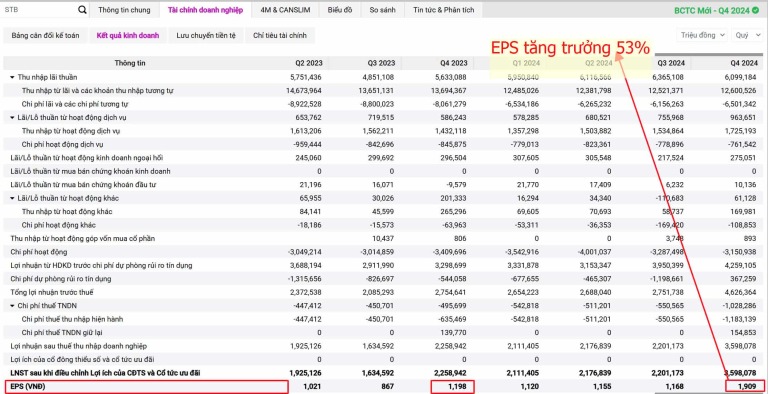This screenshot has height=394, width=768.
Task: Open the Chỉ tiêu tài chính report
Action: point(280,35)
